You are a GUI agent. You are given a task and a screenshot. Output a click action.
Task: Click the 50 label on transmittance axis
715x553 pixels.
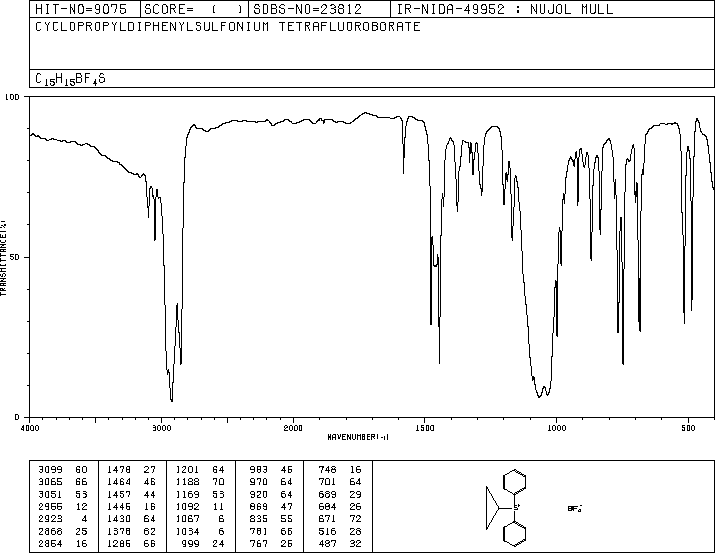[15, 257]
